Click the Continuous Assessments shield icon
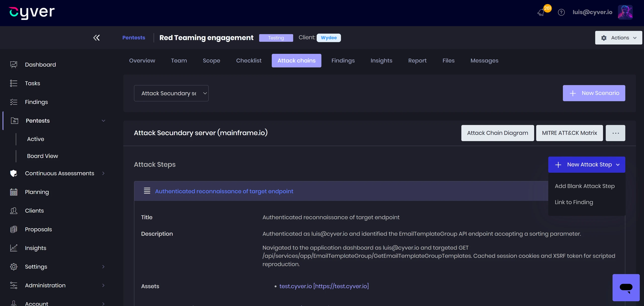 14,173
